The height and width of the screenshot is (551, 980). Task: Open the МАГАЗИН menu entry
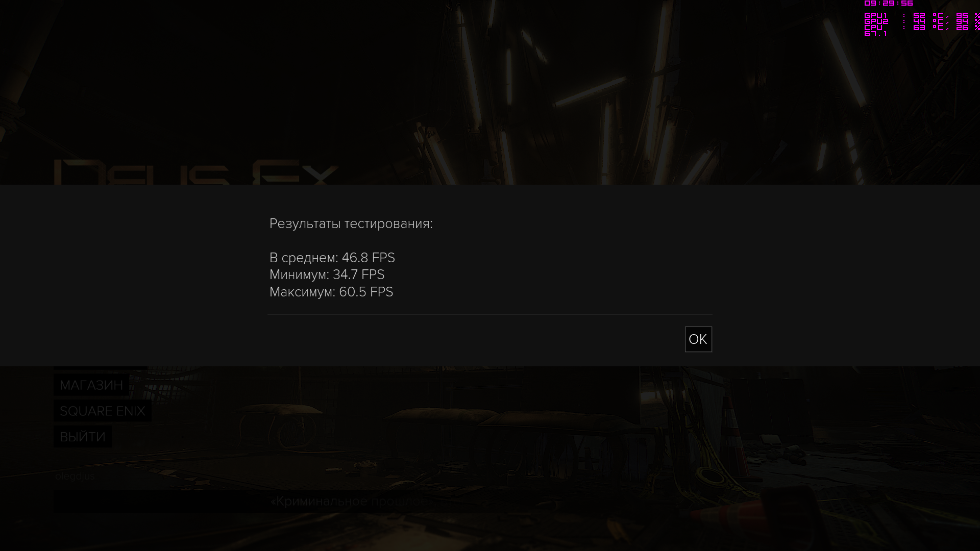point(91,385)
